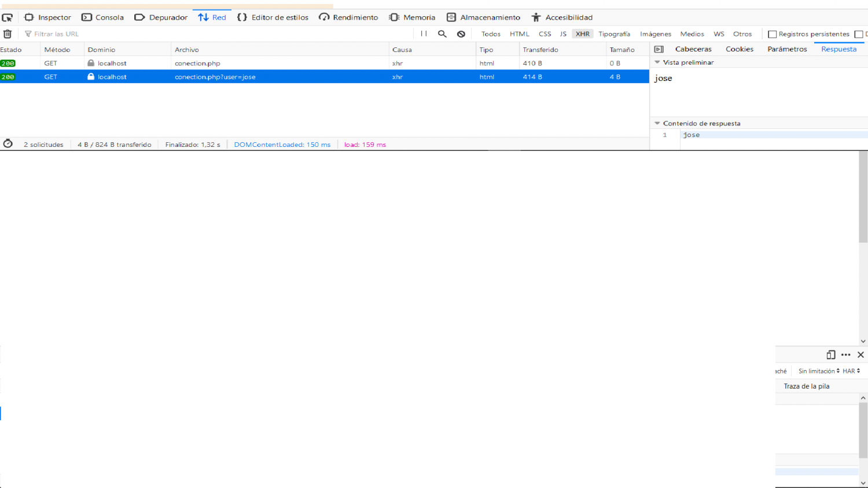The image size is (868, 488).
Task: Filter requests by CSS
Action: tap(545, 34)
